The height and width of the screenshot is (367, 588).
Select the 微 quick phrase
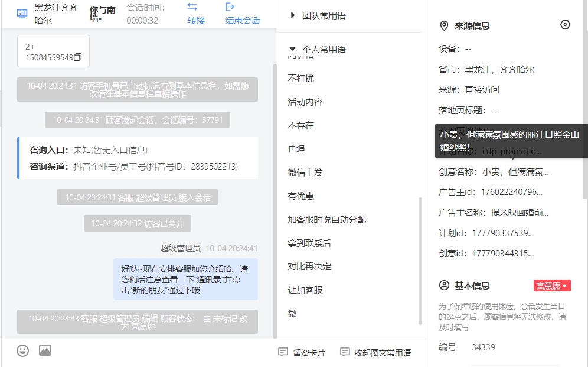[x=292, y=313]
